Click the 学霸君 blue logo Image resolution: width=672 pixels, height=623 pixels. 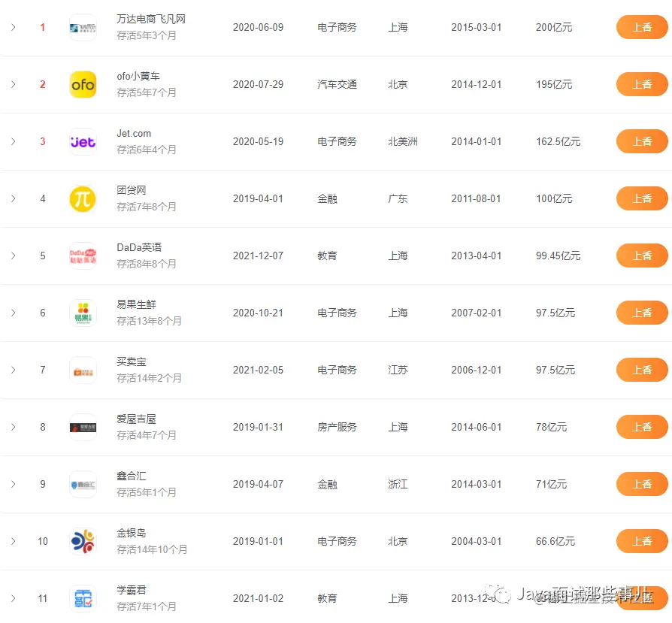tap(83, 598)
